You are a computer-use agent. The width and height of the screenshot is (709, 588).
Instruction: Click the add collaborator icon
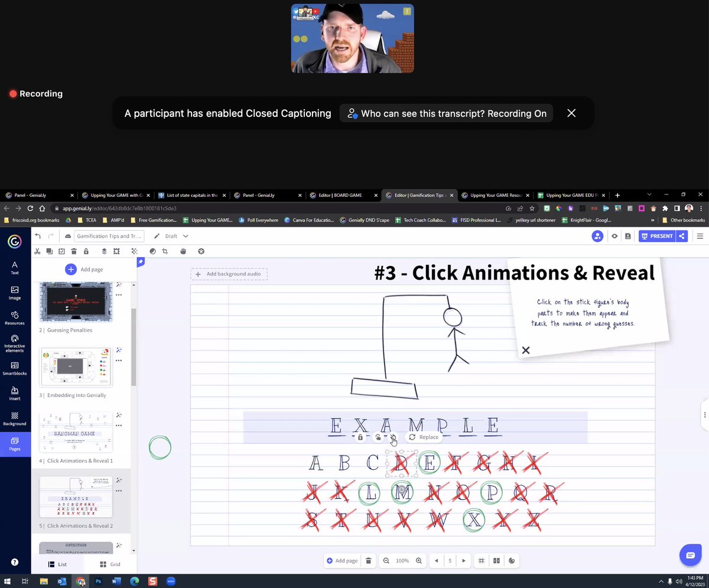[597, 236]
